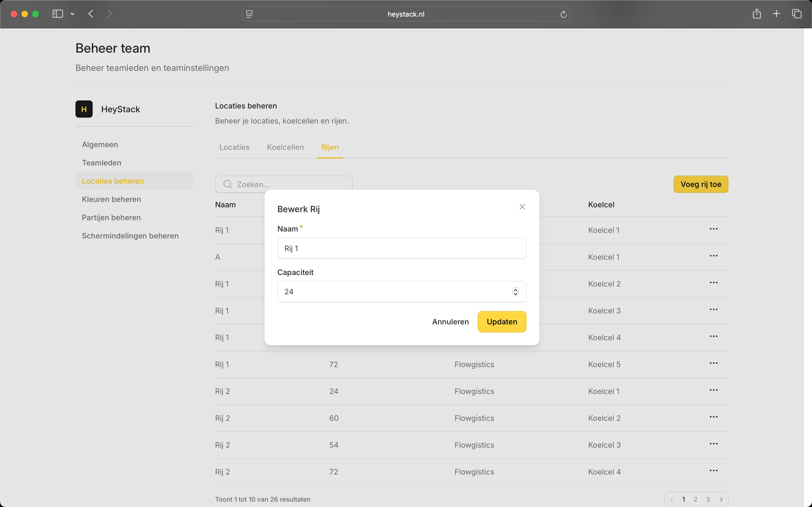Open the Safari share icon
The width and height of the screenshot is (812, 507).
click(x=756, y=14)
